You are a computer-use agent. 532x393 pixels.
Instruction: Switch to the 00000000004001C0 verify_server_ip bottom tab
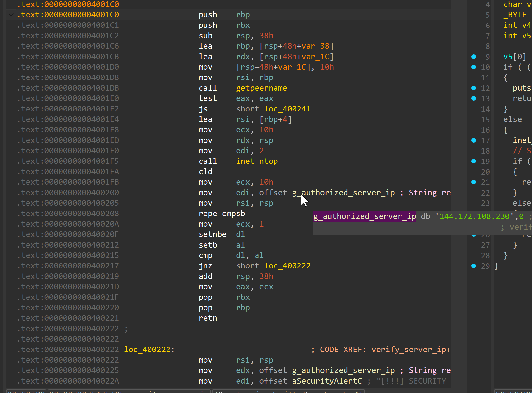[x=128, y=391]
